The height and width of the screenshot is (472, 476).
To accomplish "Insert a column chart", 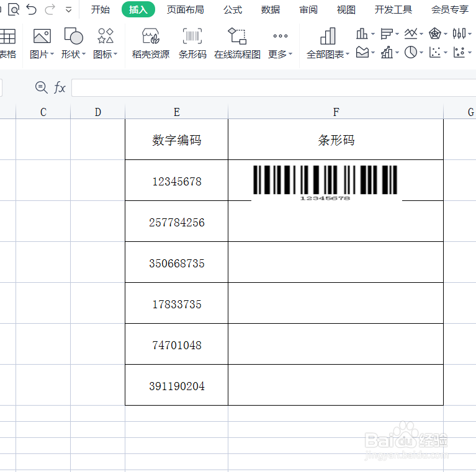I will pos(362,33).
